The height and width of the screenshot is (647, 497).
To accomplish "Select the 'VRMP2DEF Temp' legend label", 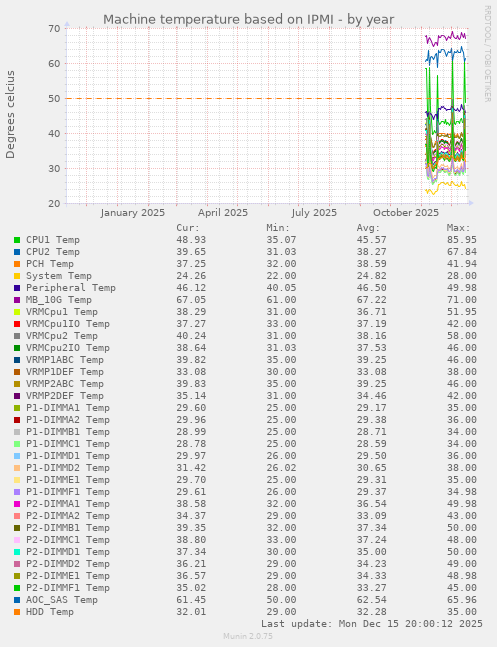I will click(x=65, y=395).
